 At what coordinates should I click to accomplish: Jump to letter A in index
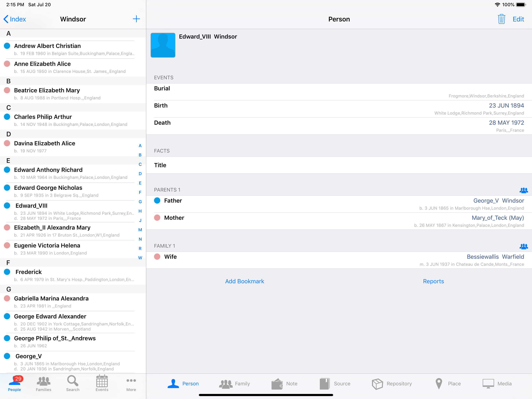pos(140,146)
